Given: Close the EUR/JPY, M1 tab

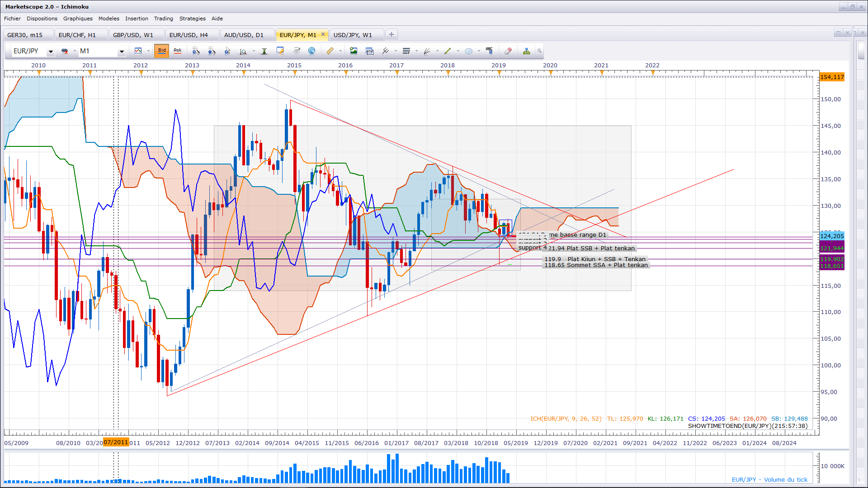Looking at the screenshot, I should coord(323,34).
